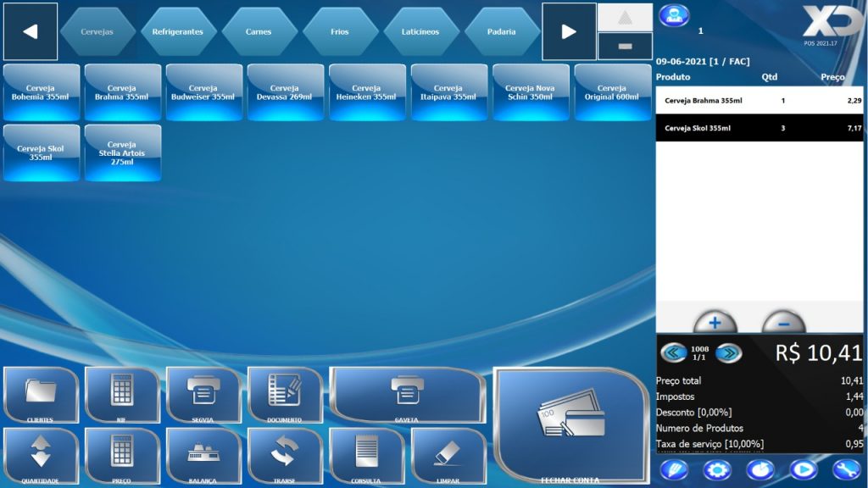Open the Laticineos category tab

pos(422,30)
